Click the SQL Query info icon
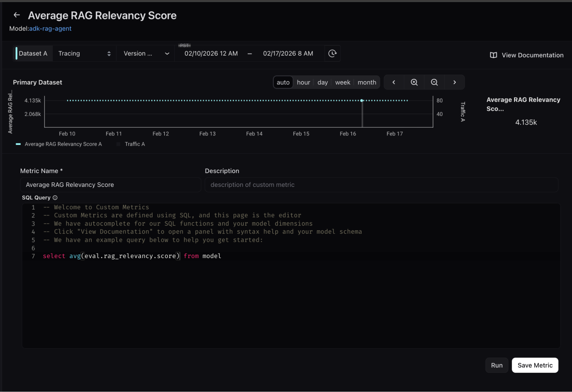 55,198
